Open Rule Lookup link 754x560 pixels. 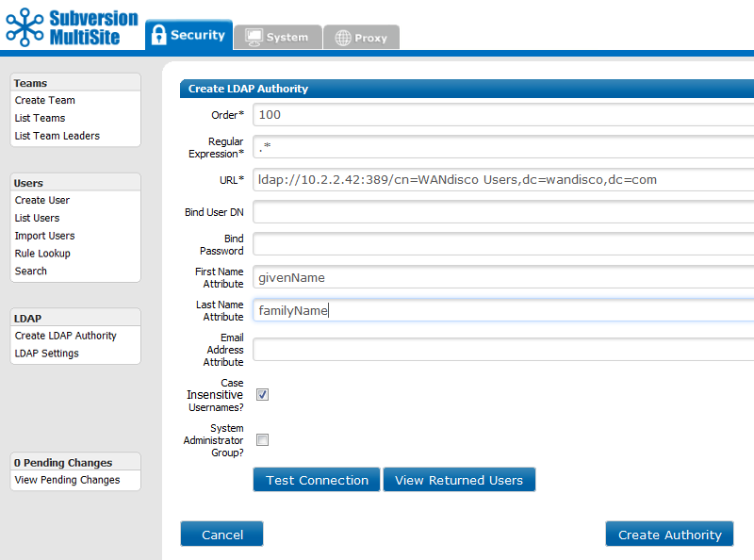(x=42, y=254)
